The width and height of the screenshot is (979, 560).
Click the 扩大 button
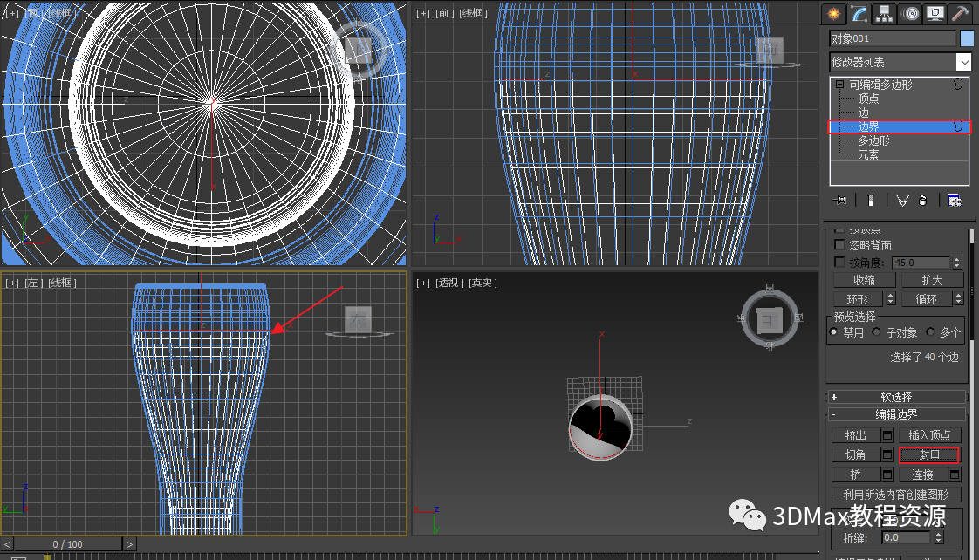click(x=932, y=280)
